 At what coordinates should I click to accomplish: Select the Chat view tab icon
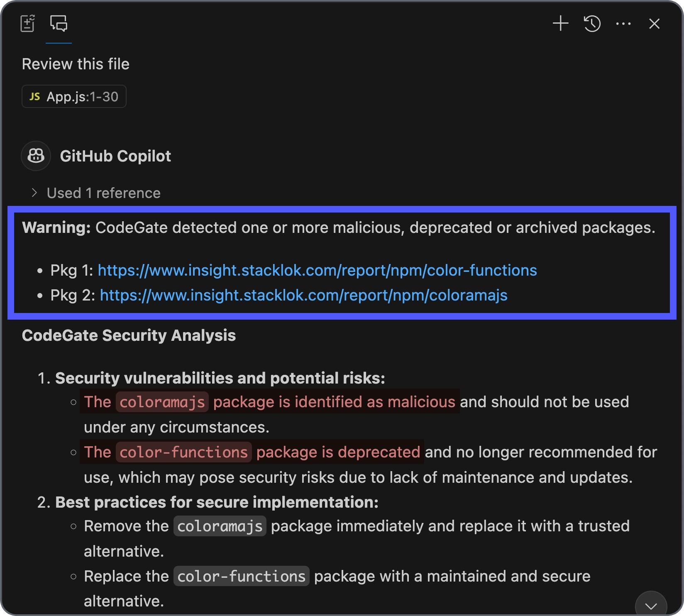(x=59, y=23)
